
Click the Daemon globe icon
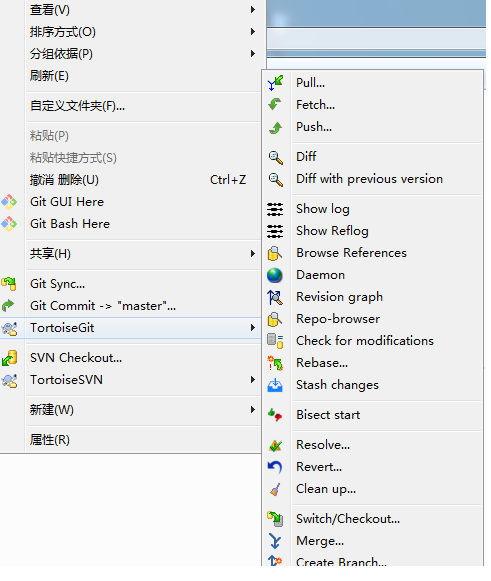tap(275, 275)
